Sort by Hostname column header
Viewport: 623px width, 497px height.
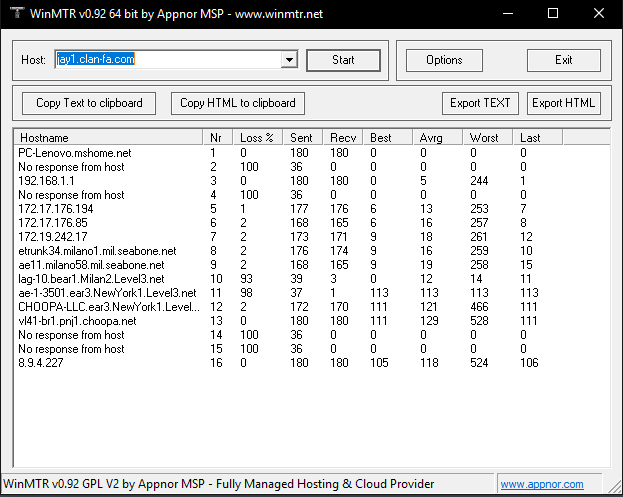pyautogui.click(x=108, y=138)
